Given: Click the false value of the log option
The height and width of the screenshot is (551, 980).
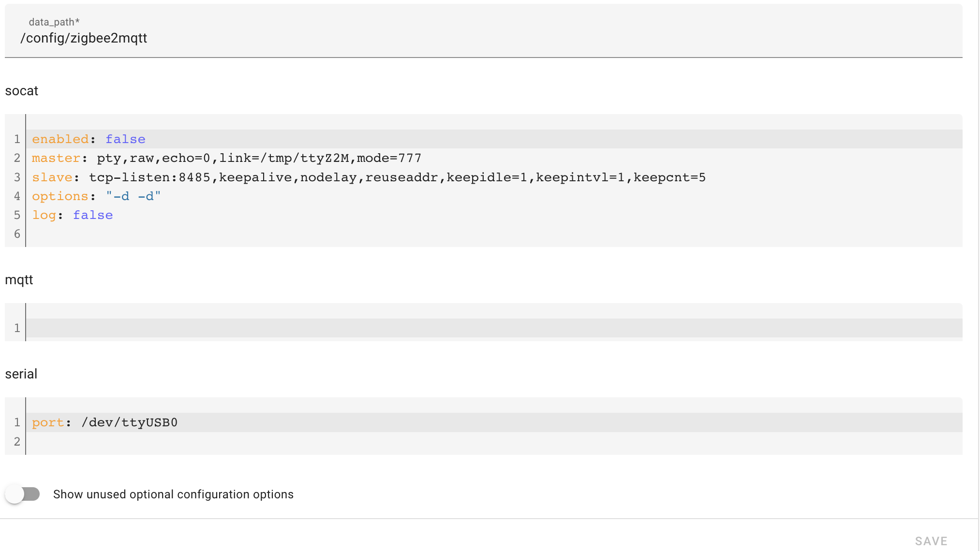Looking at the screenshot, I should pos(93,215).
